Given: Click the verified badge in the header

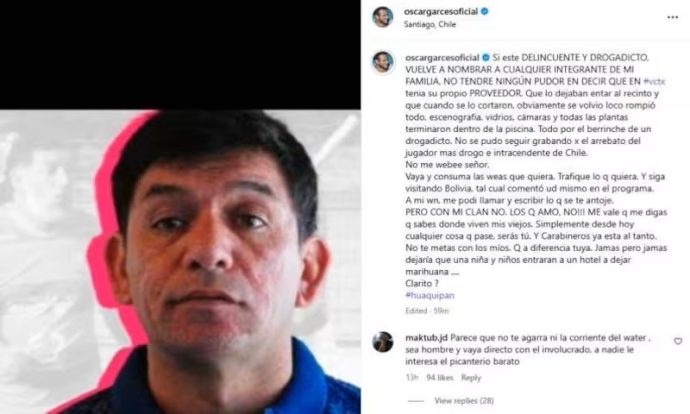Looking at the screenshot, I should click(484, 12).
